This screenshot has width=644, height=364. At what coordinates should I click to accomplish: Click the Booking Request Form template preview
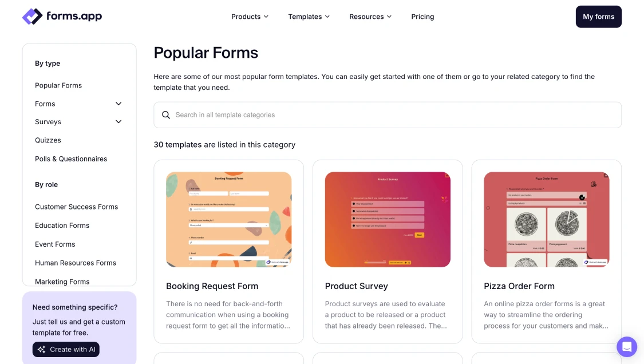228,219
